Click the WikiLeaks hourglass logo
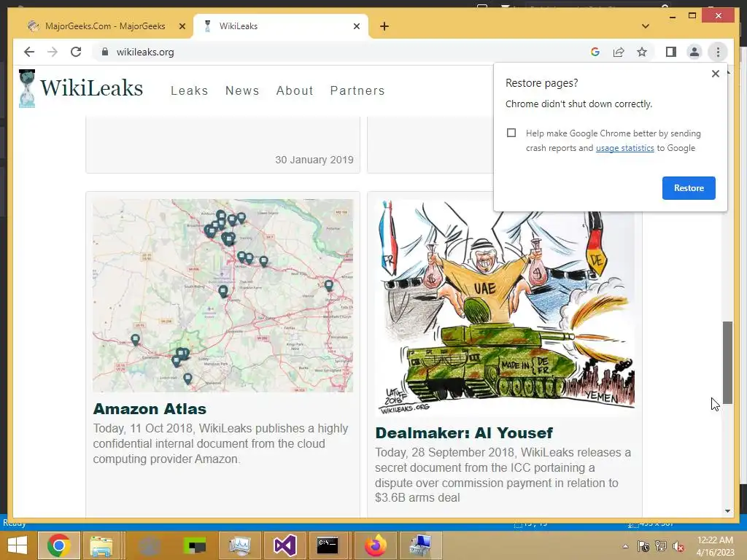This screenshot has height=560, width=747. tap(27, 88)
